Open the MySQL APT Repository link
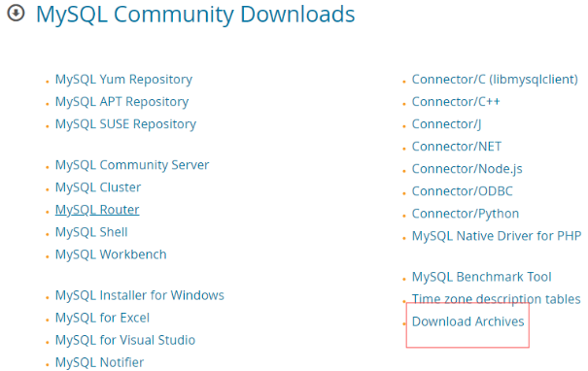The image size is (588, 371). pos(121,102)
